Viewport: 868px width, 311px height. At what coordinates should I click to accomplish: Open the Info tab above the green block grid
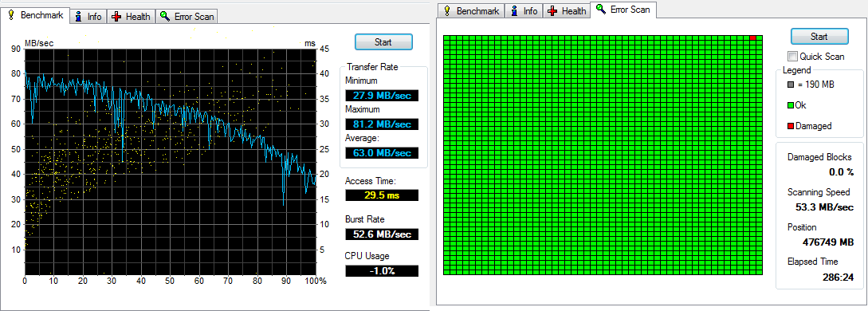(x=524, y=10)
